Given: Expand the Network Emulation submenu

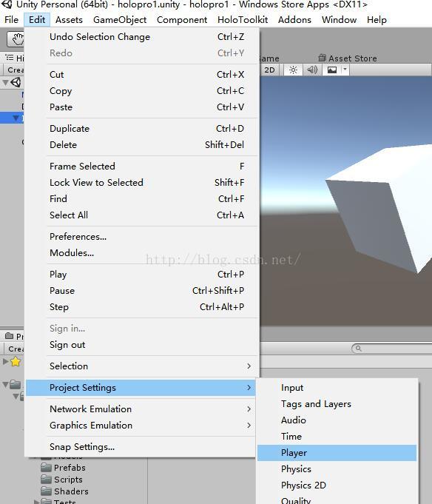Looking at the screenshot, I should point(141,409).
